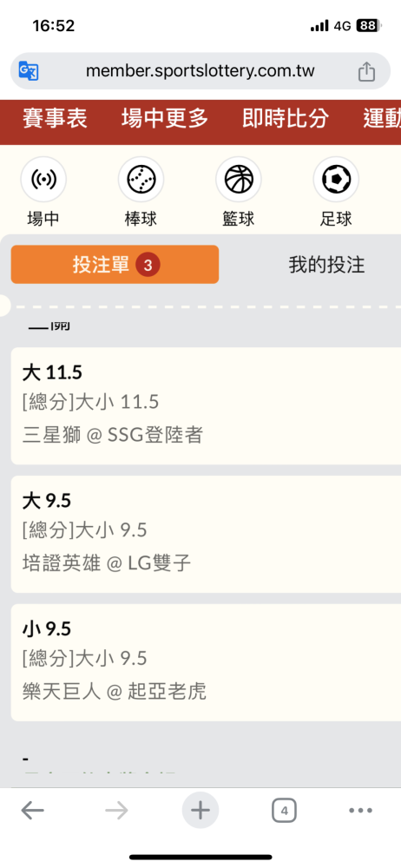Select the 籃球 basketball icon
401x868 pixels.
(239, 180)
